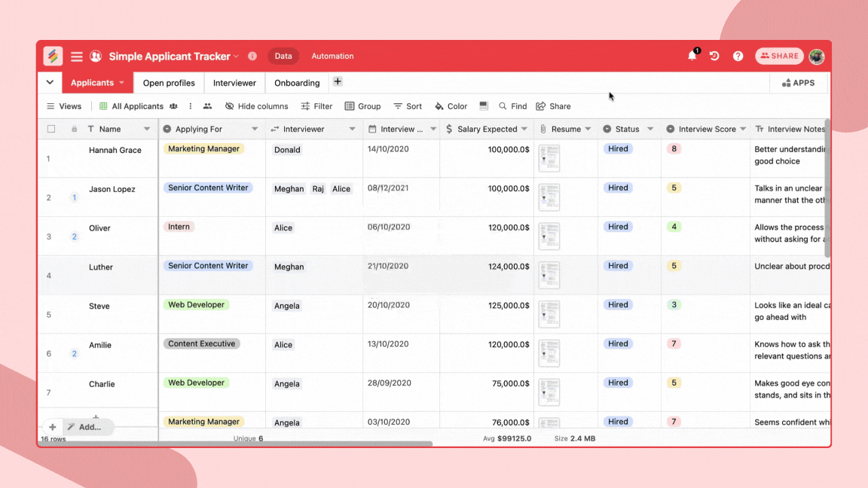Click the SHARE button
This screenshot has width=868, height=488.
(x=779, y=56)
